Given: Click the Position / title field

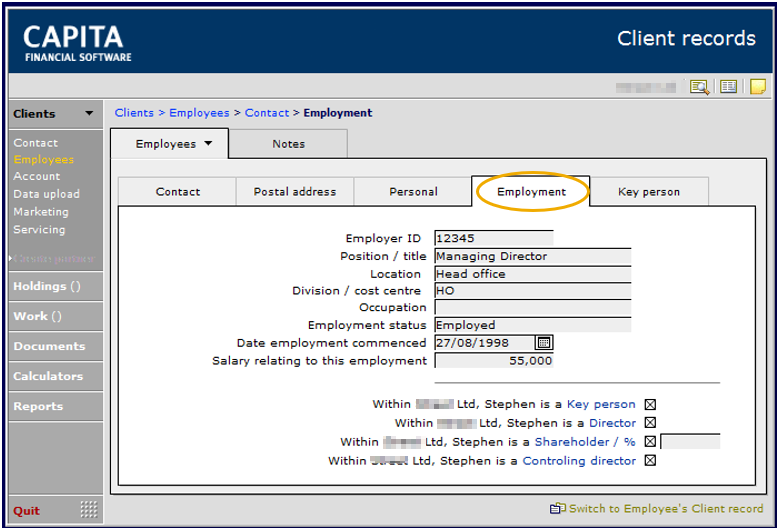Looking at the screenshot, I should click(533, 256).
